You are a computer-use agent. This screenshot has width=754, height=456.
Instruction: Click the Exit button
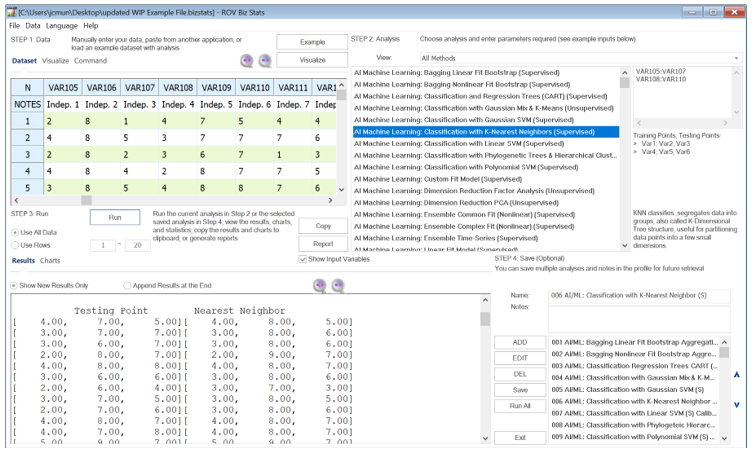click(x=520, y=437)
